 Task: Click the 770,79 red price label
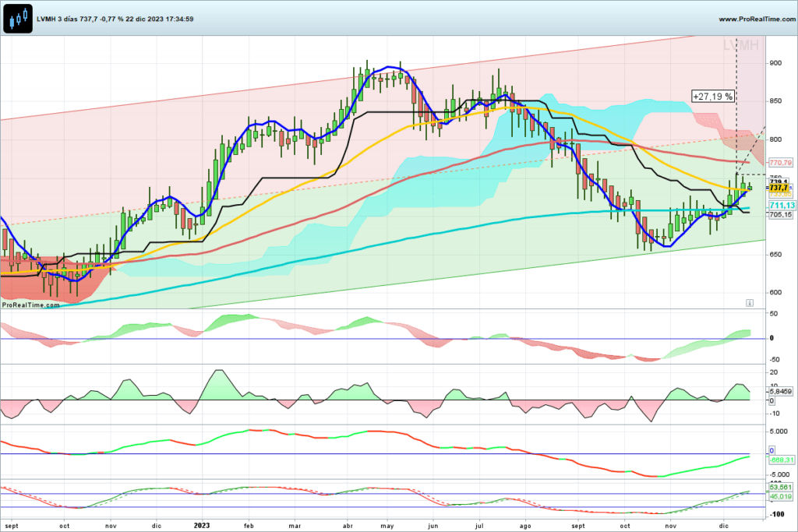(x=780, y=163)
